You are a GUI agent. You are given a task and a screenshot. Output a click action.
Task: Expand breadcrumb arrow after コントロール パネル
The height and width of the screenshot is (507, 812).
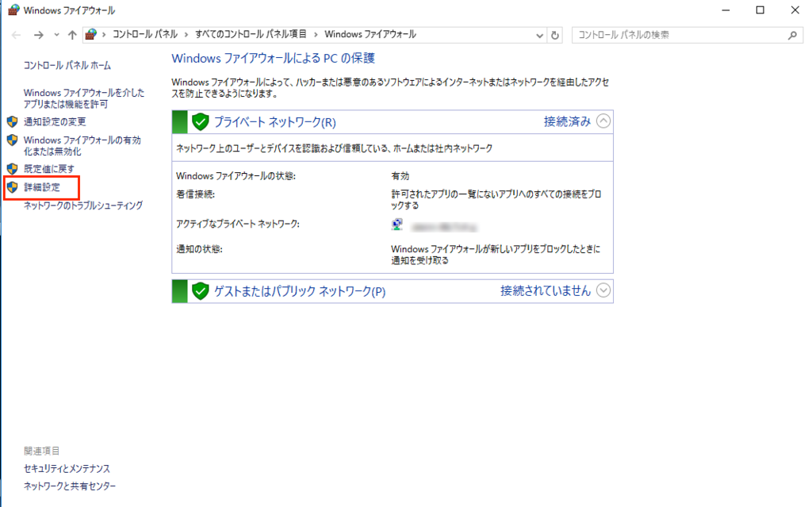point(186,35)
